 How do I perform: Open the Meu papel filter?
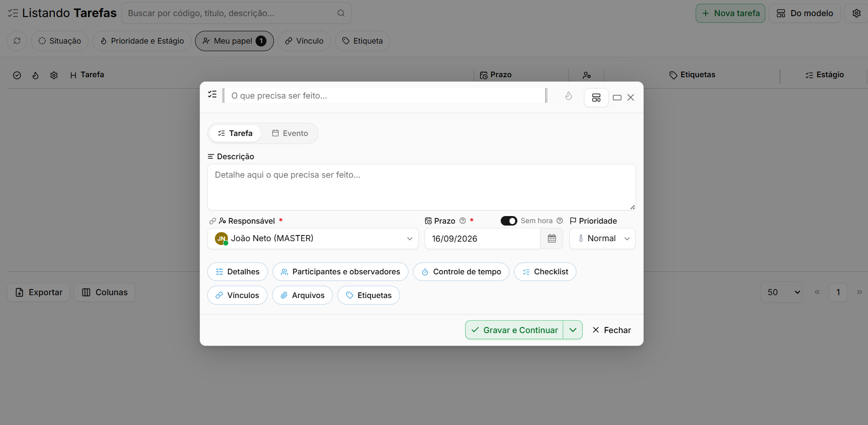click(234, 41)
